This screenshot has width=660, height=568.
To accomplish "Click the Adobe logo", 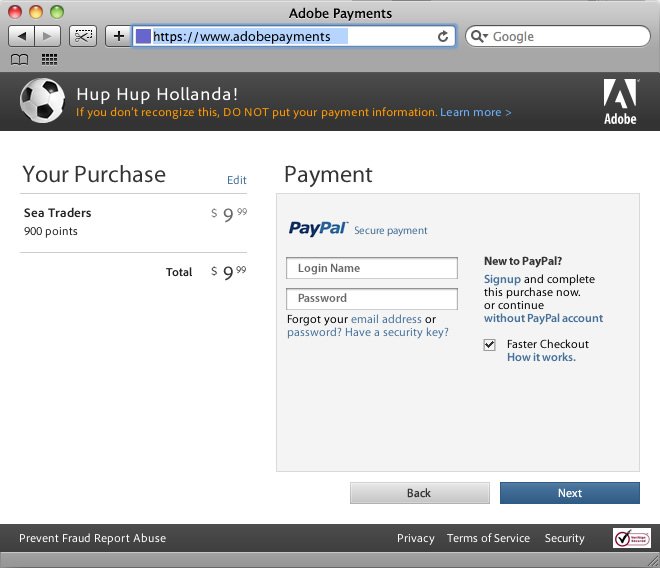I will coord(620,102).
